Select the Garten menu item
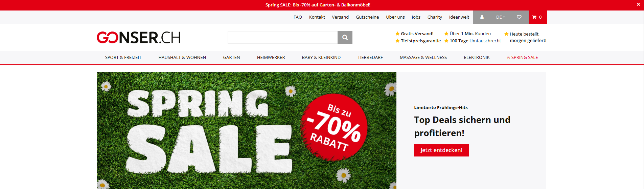Viewport: 644px width, 189px height. (x=231, y=58)
